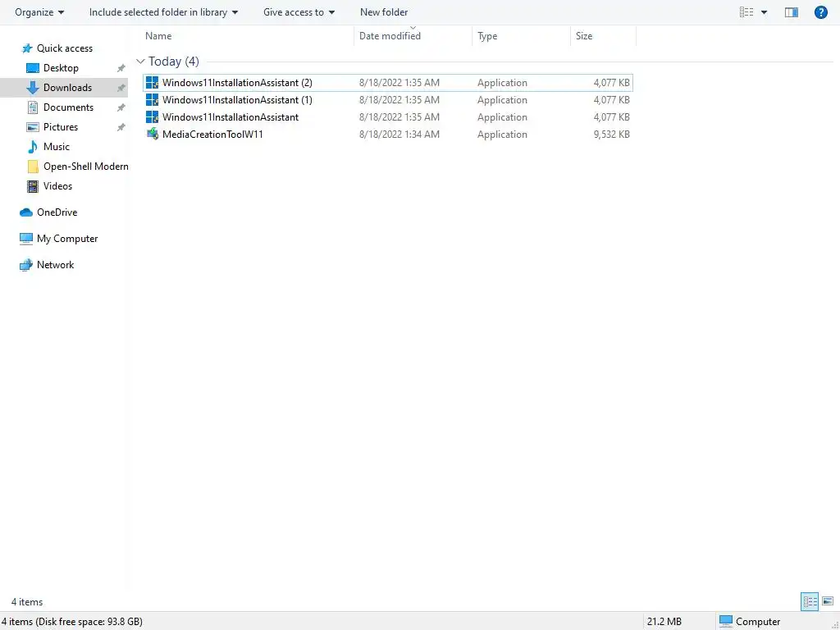Viewport: 840px width, 630px height.
Task: Select the MediaCreationToolW11 file icon
Action: (152, 134)
